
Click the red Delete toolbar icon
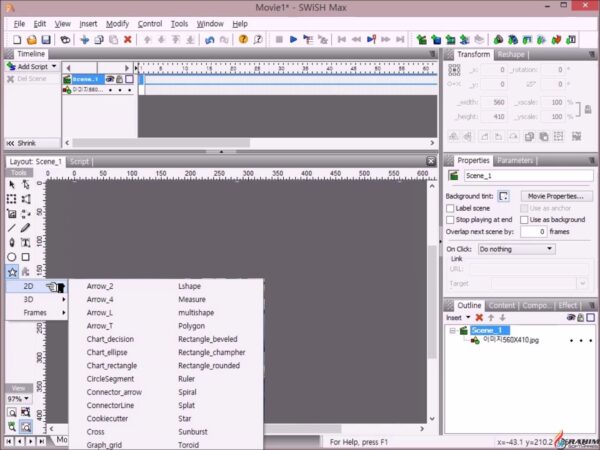coord(127,39)
